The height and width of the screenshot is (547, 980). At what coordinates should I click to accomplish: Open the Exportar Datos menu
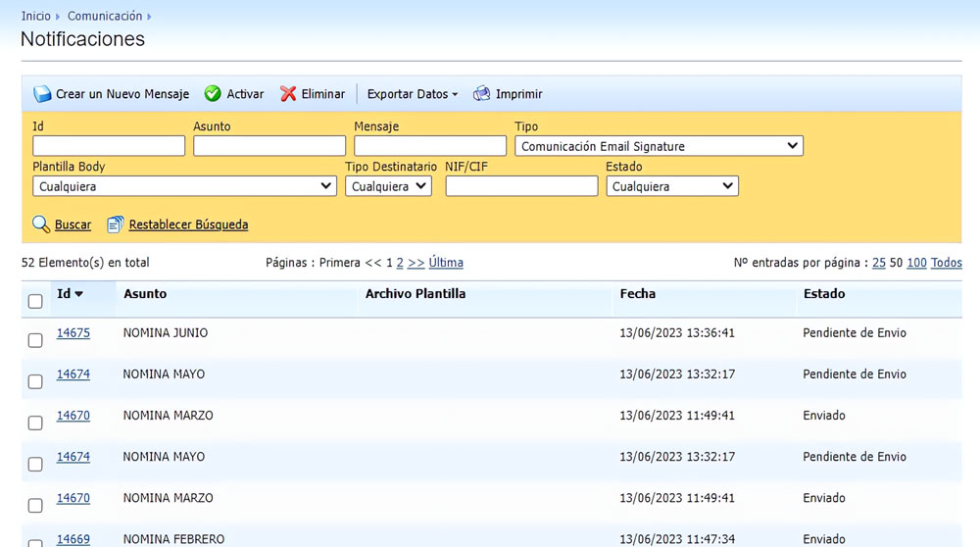413,94
